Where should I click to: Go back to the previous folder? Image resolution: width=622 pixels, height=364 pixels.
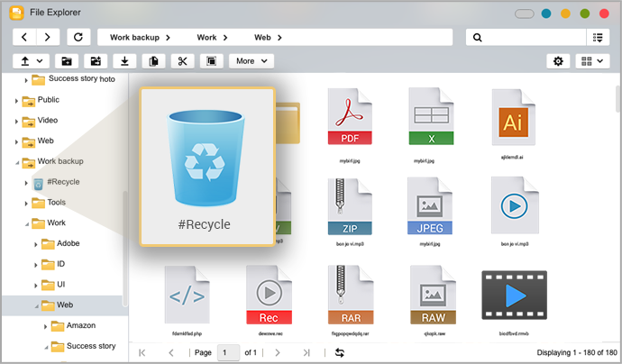point(24,37)
